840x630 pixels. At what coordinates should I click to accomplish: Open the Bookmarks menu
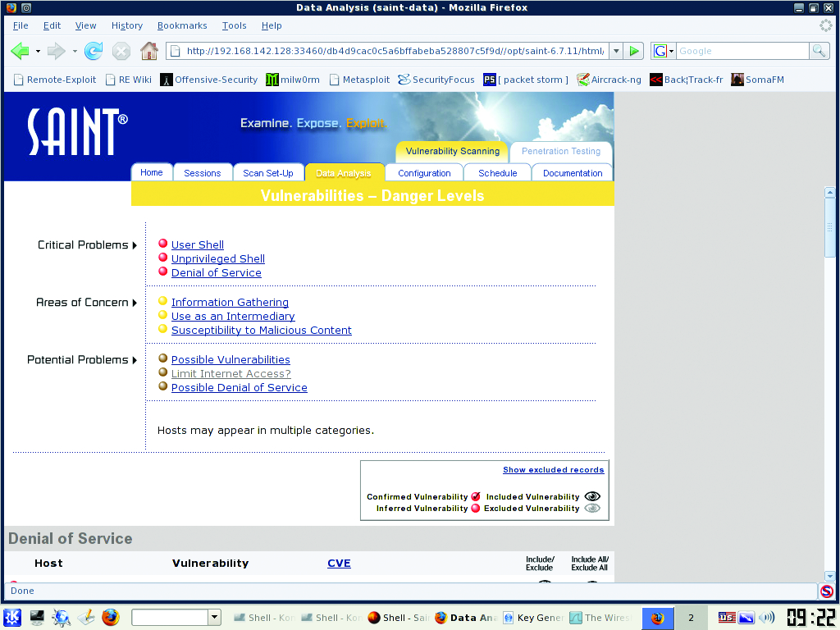click(182, 25)
